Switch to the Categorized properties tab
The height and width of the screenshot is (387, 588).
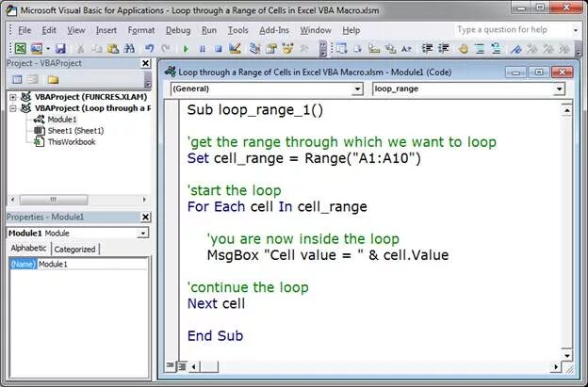[x=74, y=250]
